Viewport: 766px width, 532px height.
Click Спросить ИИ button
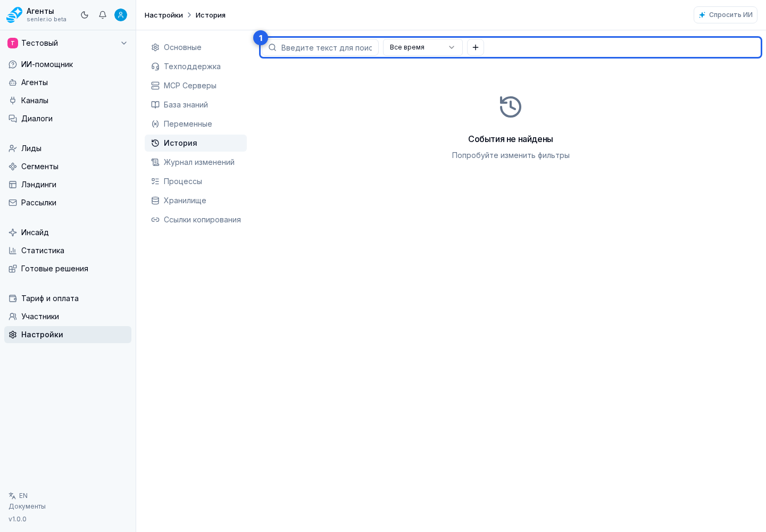tap(726, 15)
